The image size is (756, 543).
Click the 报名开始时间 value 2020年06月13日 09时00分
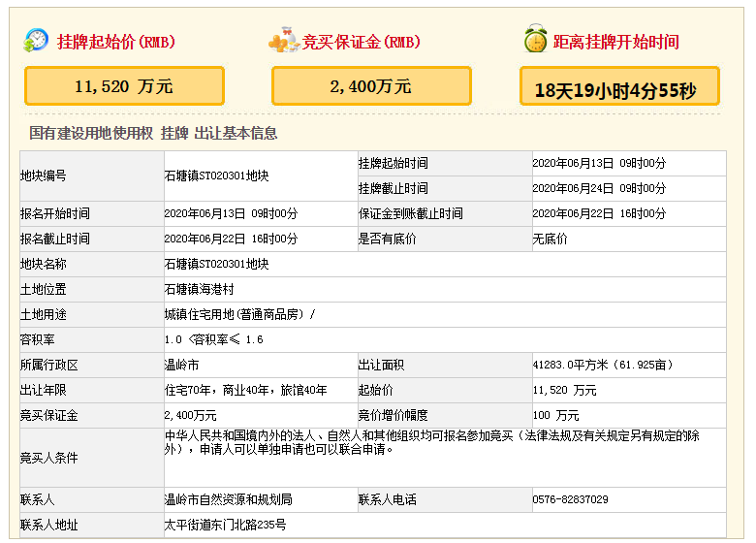tap(231, 213)
